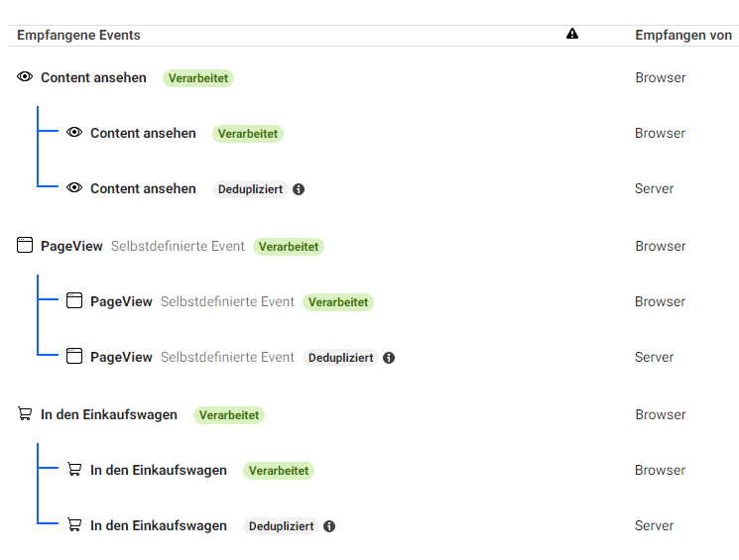Click the Empfangene Events column header
Screen dimensions: 739x560
pyautogui.click(x=78, y=35)
